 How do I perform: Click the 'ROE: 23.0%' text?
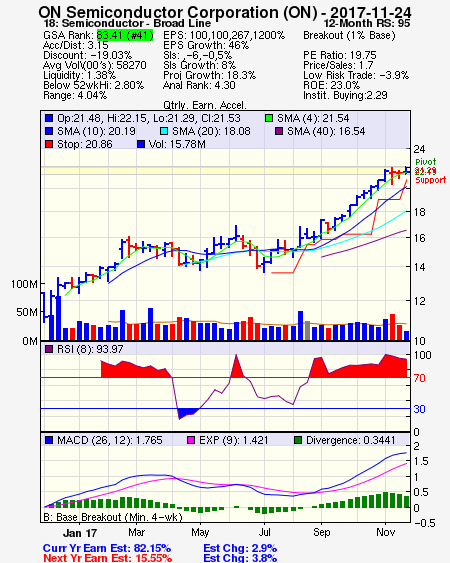tap(331, 85)
